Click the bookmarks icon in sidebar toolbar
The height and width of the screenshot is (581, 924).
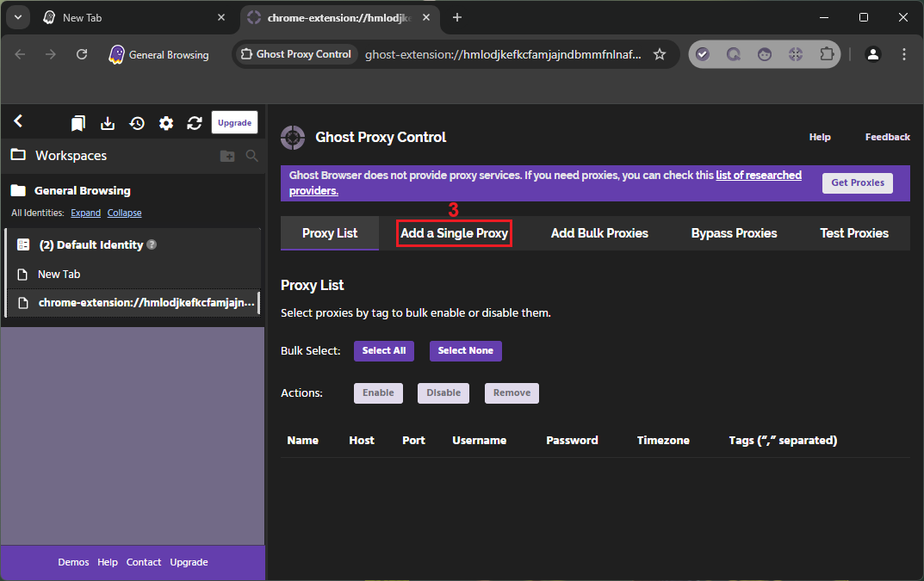click(x=78, y=123)
